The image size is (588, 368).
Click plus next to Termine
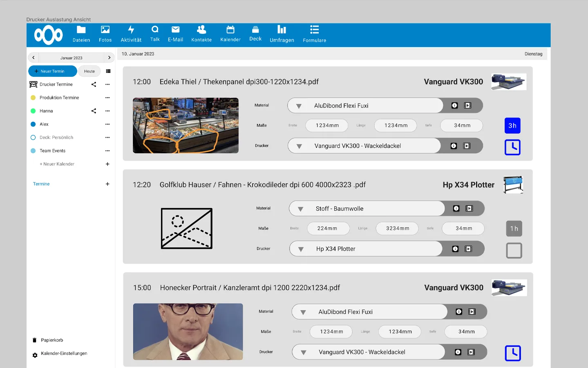107,184
